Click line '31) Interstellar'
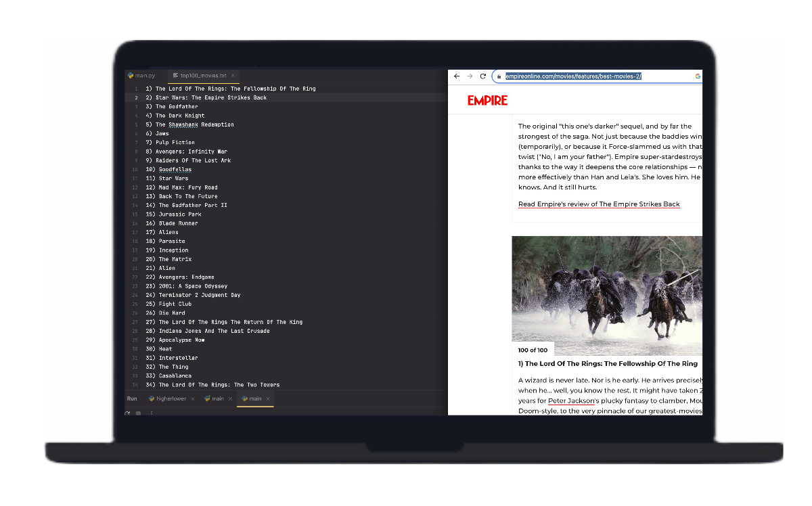This screenshot has width=812, height=506. click(x=172, y=358)
